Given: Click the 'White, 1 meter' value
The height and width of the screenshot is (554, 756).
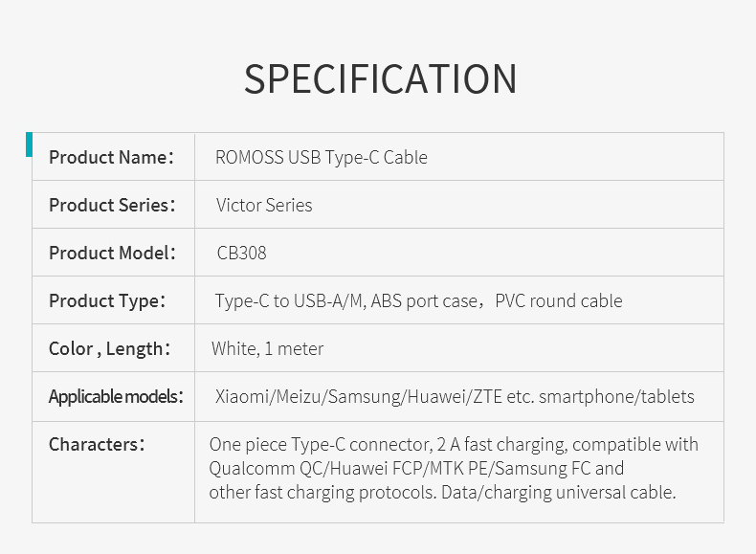Looking at the screenshot, I should pyautogui.click(x=267, y=349).
